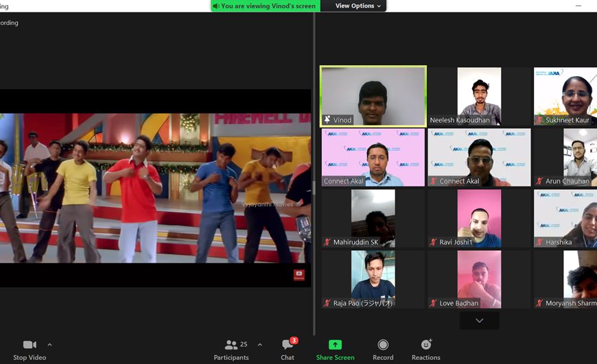The height and width of the screenshot is (364, 597).
Task: Click the green Share Screen icon
Action: pyautogui.click(x=335, y=345)
